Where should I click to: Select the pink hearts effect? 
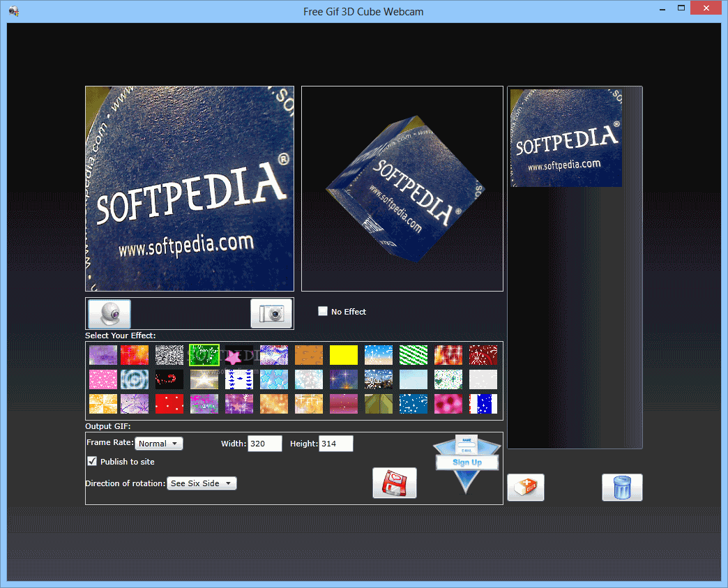103,379
